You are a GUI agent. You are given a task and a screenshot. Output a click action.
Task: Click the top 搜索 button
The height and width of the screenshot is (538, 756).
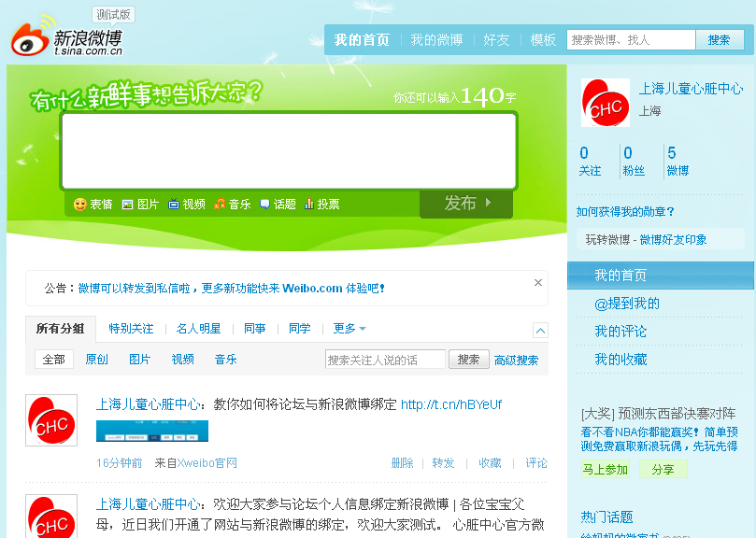click(719, 40)
